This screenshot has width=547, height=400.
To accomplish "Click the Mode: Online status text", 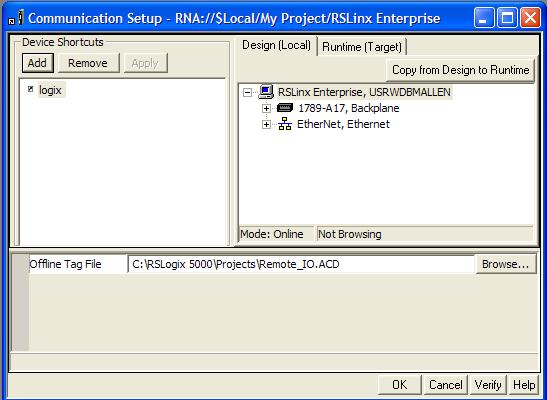I will pyautogui.click(x=272, y=234).
